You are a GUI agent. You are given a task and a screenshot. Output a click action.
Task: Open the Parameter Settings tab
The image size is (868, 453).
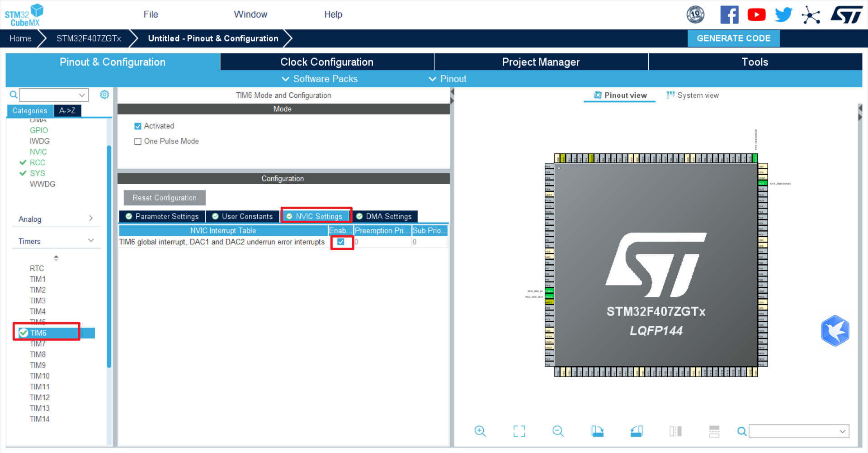coord(162,217)
